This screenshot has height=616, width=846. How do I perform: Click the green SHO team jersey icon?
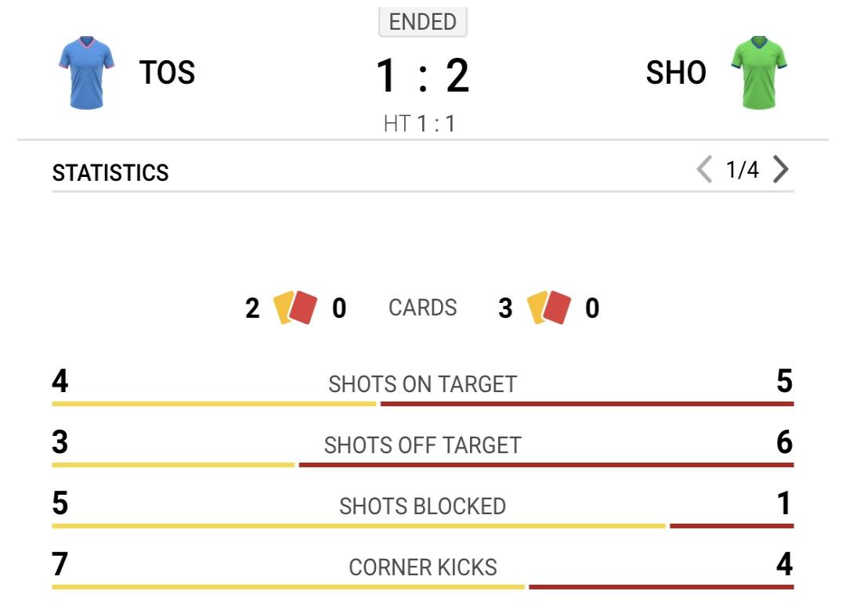(x=758, y=73)
